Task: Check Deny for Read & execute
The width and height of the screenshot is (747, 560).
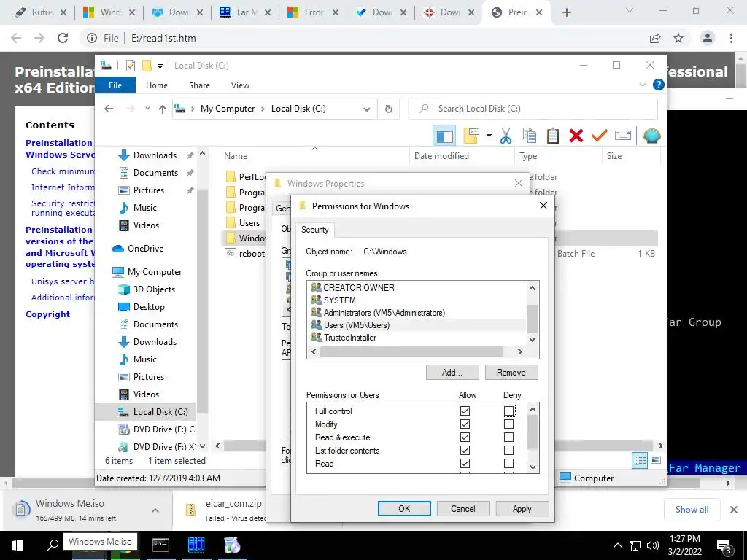Action: [508, 437]
